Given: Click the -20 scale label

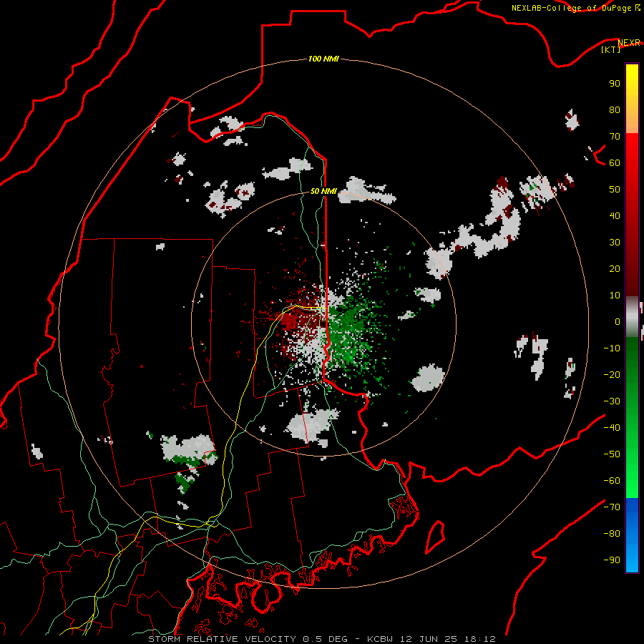Looking at the screenshot, I should tap(612, 374).
